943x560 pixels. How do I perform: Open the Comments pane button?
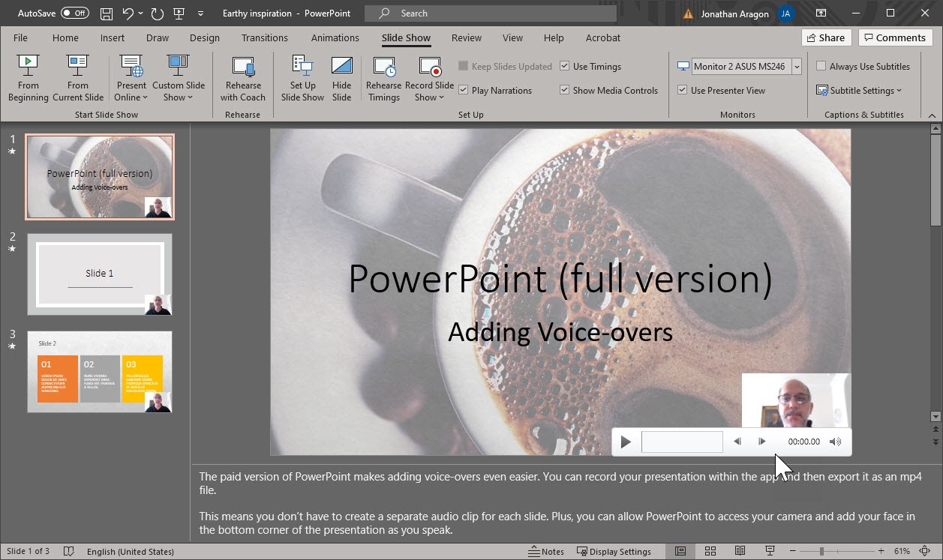coord(895,37)
